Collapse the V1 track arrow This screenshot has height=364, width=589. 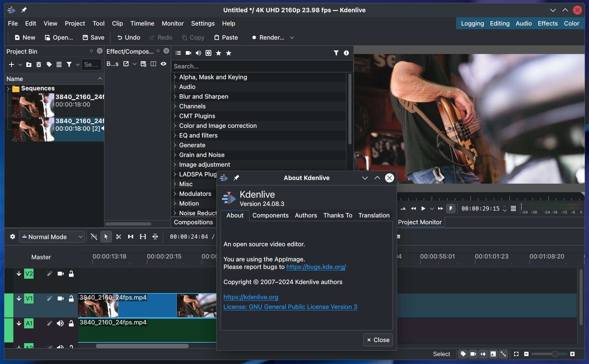click(19, 298)
